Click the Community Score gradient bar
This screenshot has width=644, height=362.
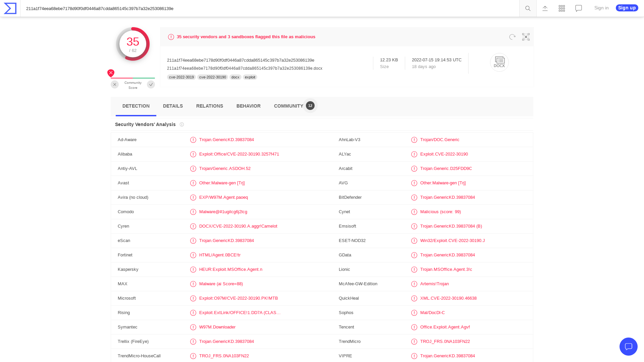133,78
